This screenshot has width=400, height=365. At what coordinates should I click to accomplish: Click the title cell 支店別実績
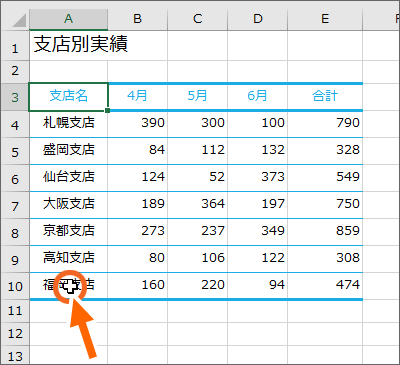[80, 44]
